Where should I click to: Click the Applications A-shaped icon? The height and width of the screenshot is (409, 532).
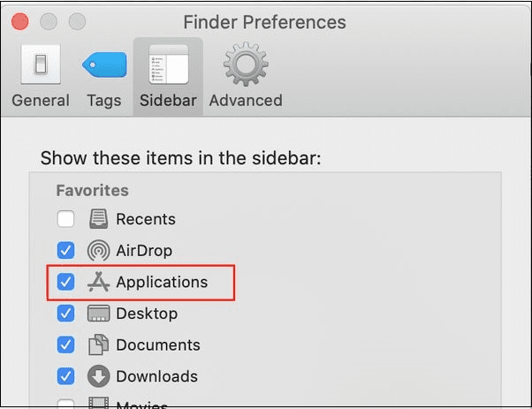pyautogui.click(x=99, y=283)
